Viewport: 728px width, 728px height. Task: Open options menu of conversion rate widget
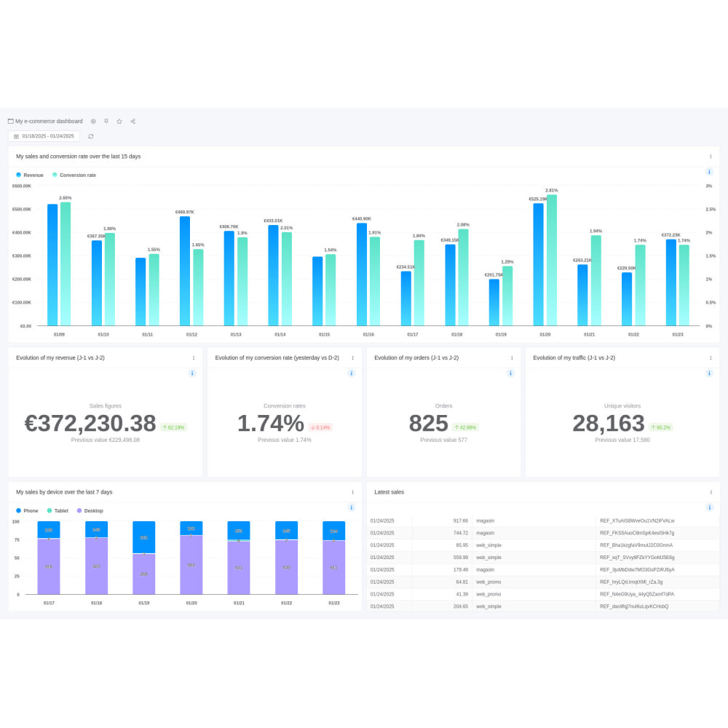tap(352, 357)
